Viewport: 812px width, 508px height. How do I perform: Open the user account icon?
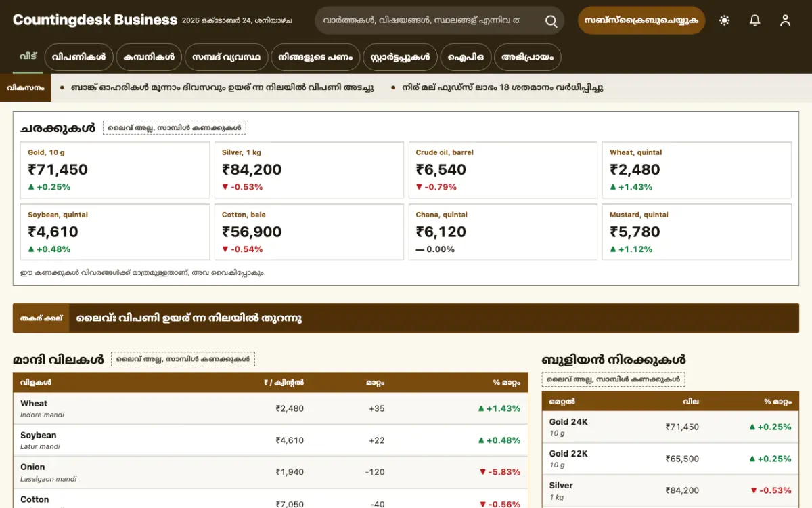[x=785, y=20]
